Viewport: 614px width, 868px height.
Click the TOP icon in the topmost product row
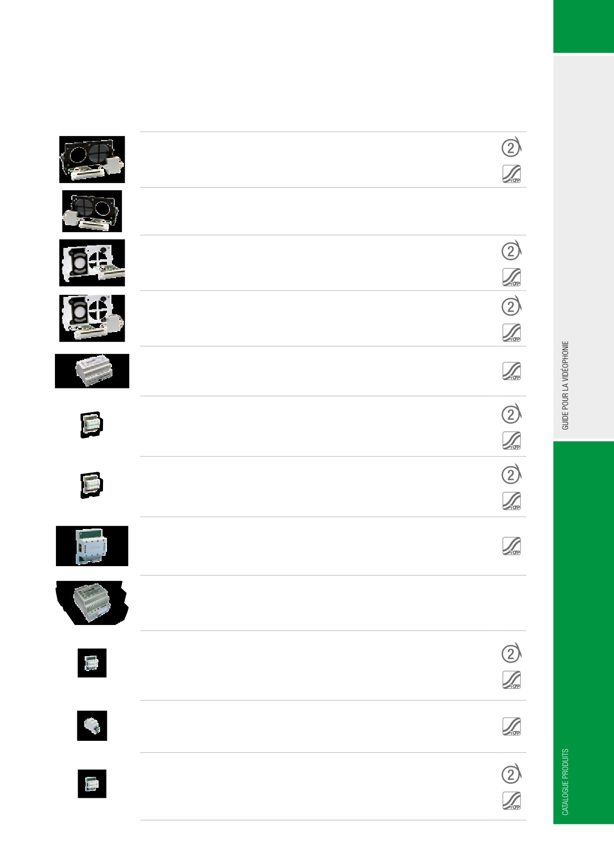click(512, 174)
